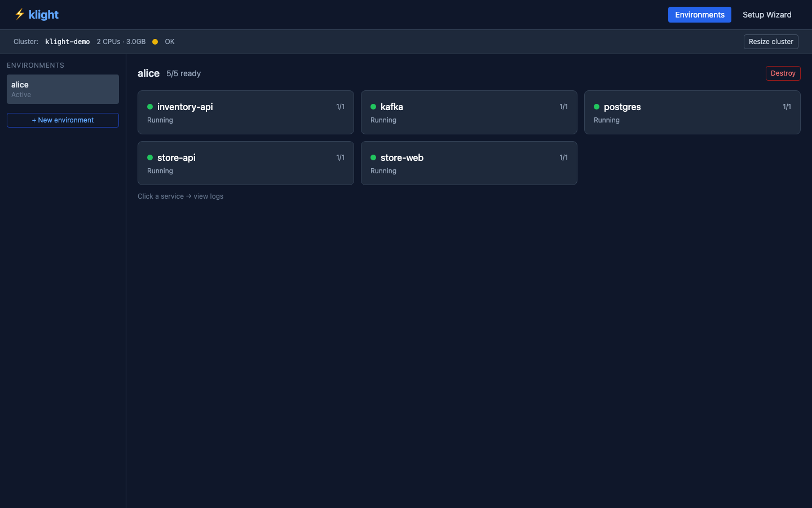Open the kafka service card
Screen dimensions: 812x508
click(469, 112)
